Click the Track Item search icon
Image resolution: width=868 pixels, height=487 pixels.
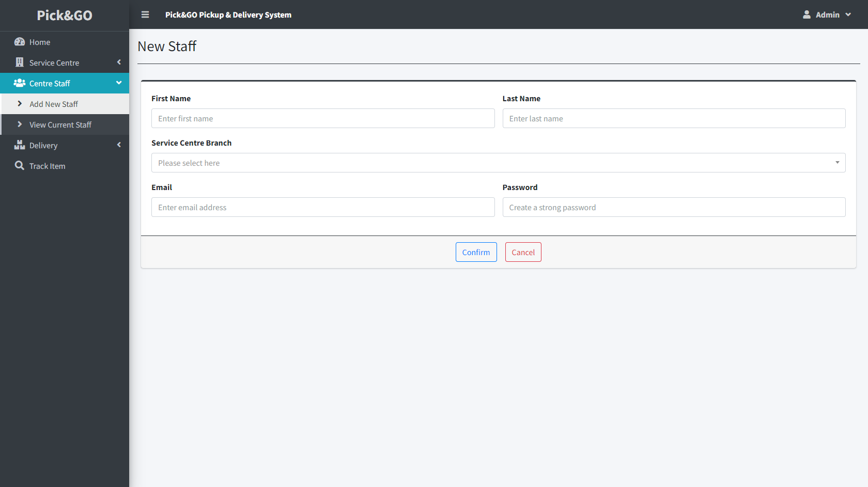click(x=20, y=166)
